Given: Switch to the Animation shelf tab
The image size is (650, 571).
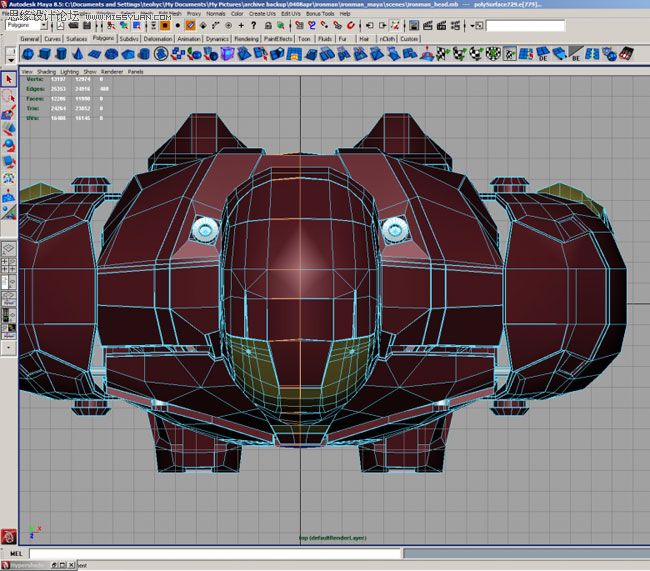Looking at the screenshot, I should pos(189,39).
